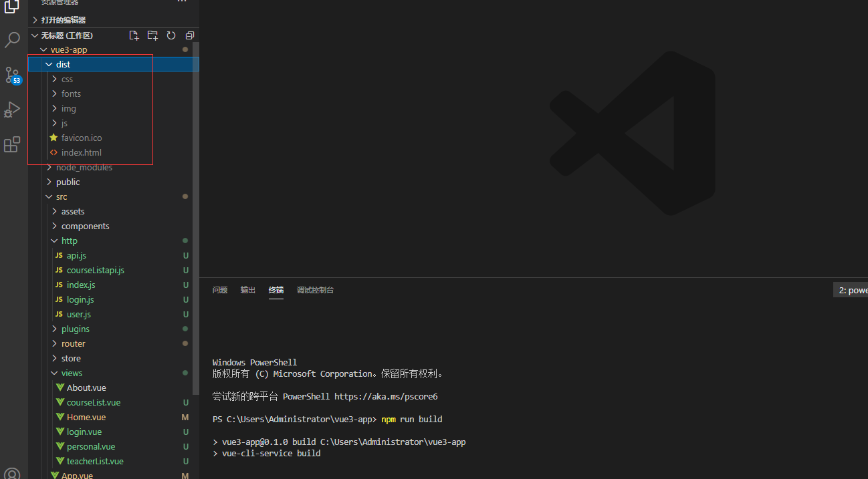
Task: Open the Extensions icon
Action: point(12,144)
